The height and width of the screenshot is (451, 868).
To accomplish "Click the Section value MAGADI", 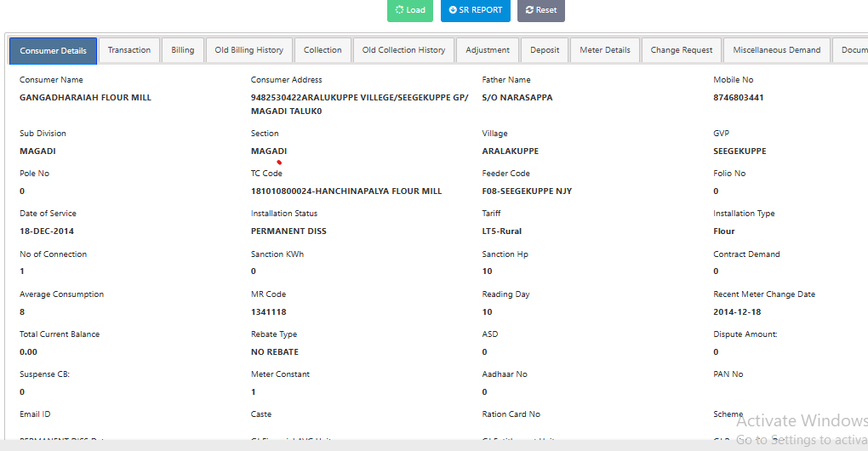I will click(269, 151).
